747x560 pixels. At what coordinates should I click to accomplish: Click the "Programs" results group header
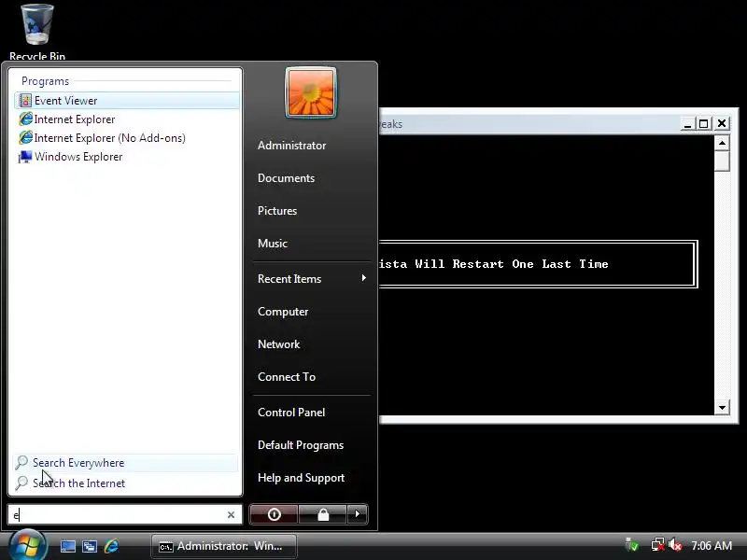pyautogui.click(x=45, y=81)
